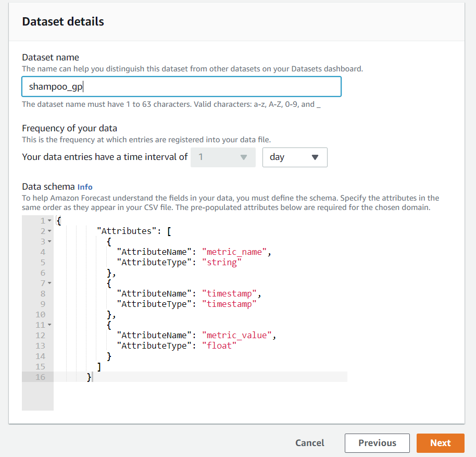Open the 'day' frequency unit dropdown
This screenshot has height=457, width=476.
coord(295,157)
